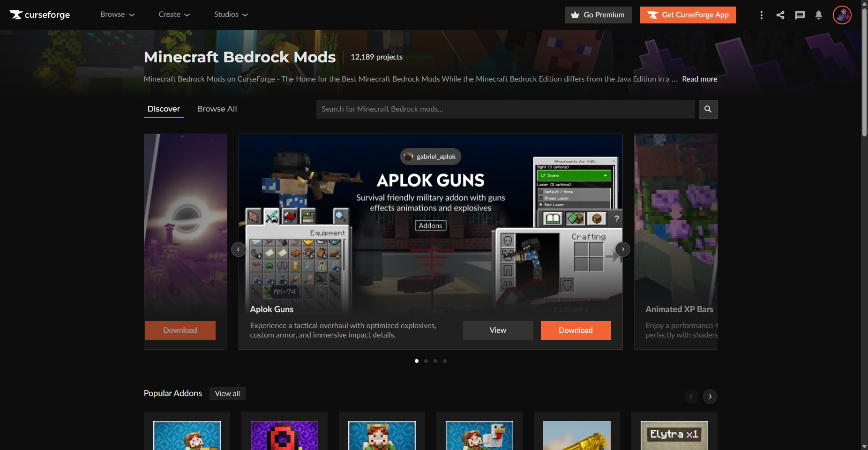Click the Addons category tag

tap(431, 225)
